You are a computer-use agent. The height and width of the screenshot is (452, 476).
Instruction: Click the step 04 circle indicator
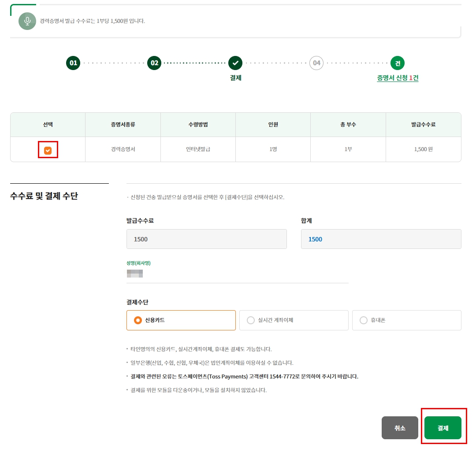click(317, 63)
